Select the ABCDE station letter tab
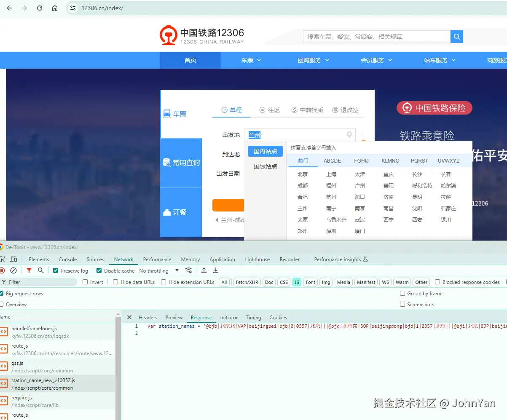 (x=332, y=161)
